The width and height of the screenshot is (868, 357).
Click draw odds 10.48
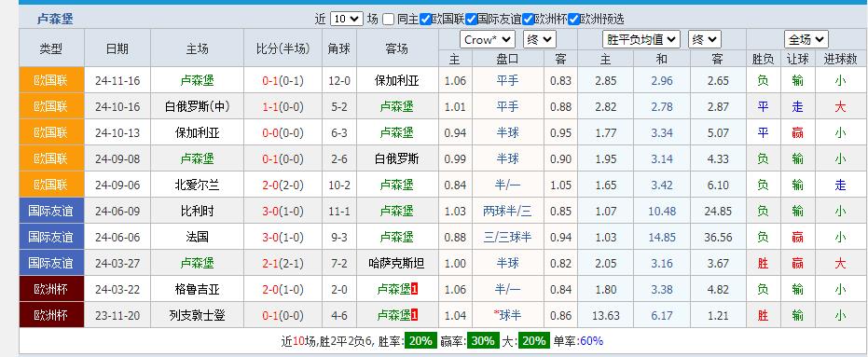click(x=662, y=212)
